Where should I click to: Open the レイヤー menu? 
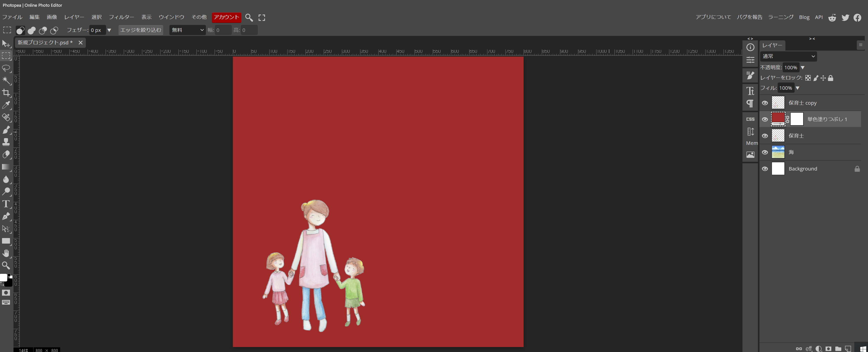(x=74, y=17)
